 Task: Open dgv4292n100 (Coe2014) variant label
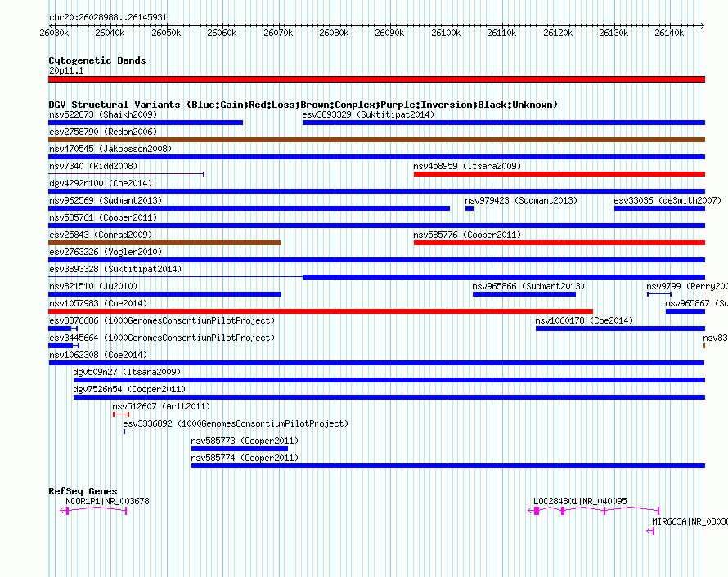click(x=101, y=183)
